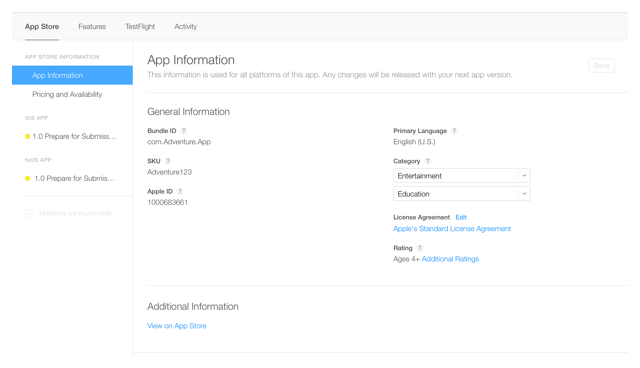The width and height of the screenshot is (640, 368).
Task: Open the TestFlight tab
Action: [140, 27]
